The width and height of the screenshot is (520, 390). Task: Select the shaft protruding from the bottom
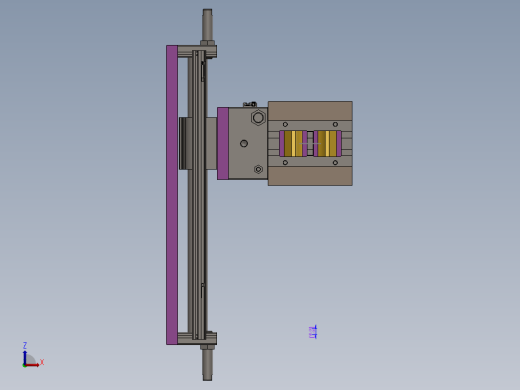pos(207,364)
